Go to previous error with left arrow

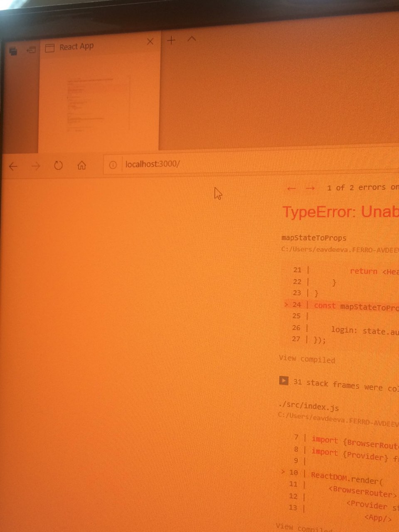click(x=291, y=189)
